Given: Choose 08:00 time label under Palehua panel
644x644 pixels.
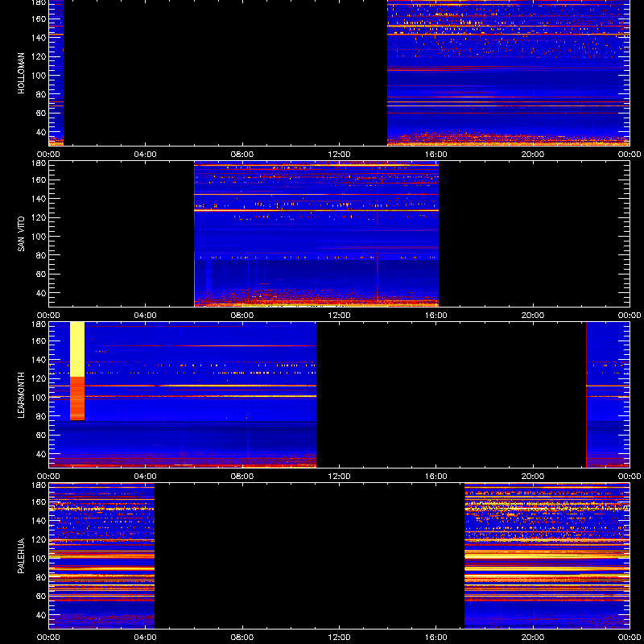Looking at the screenshot, I should [x=242, y=638].
